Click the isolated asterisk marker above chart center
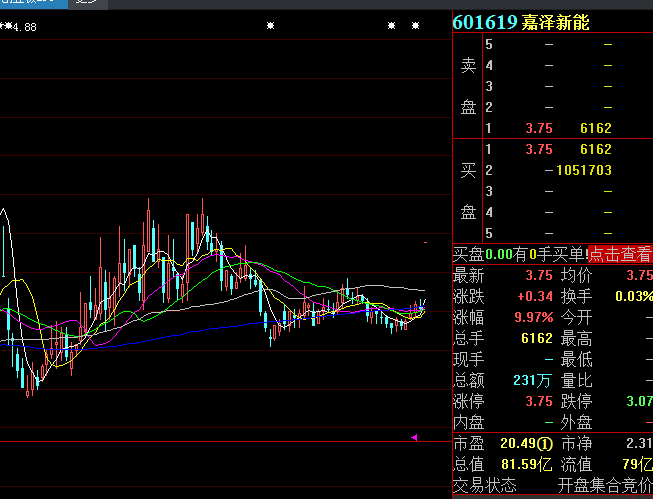 point(270,26)
